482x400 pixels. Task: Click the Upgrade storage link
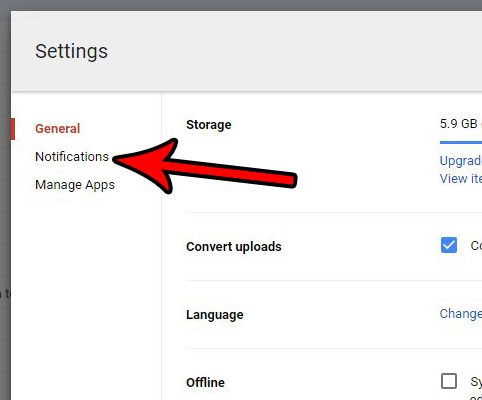point(461,161)
